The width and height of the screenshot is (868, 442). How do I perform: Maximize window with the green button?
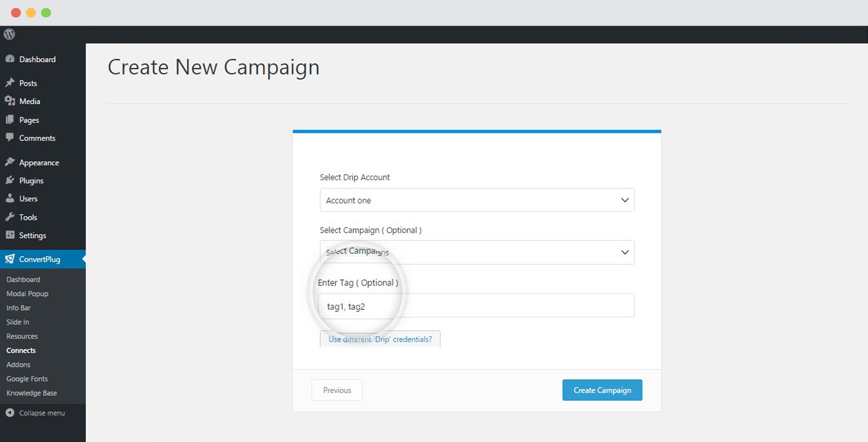[x=46, y=13]
